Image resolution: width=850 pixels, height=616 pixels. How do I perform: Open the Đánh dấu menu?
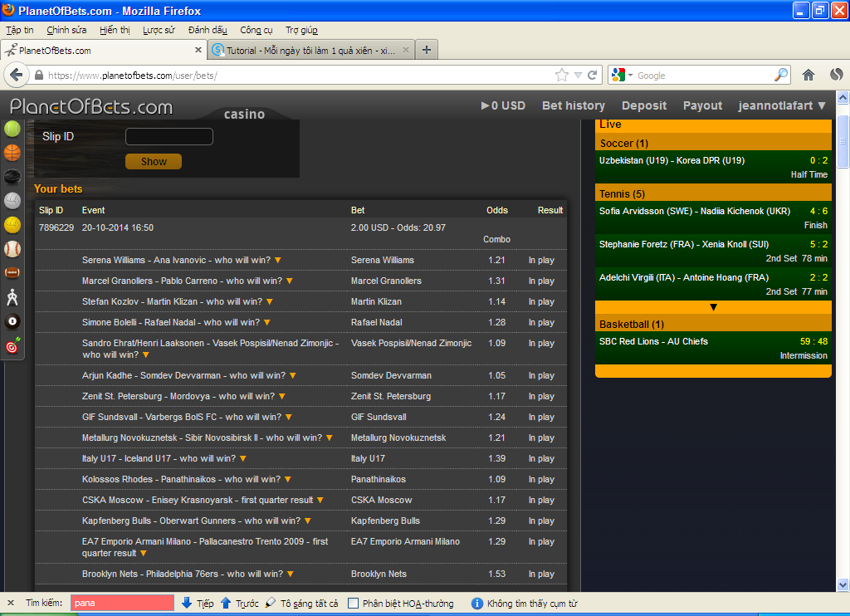click(208, 30)
